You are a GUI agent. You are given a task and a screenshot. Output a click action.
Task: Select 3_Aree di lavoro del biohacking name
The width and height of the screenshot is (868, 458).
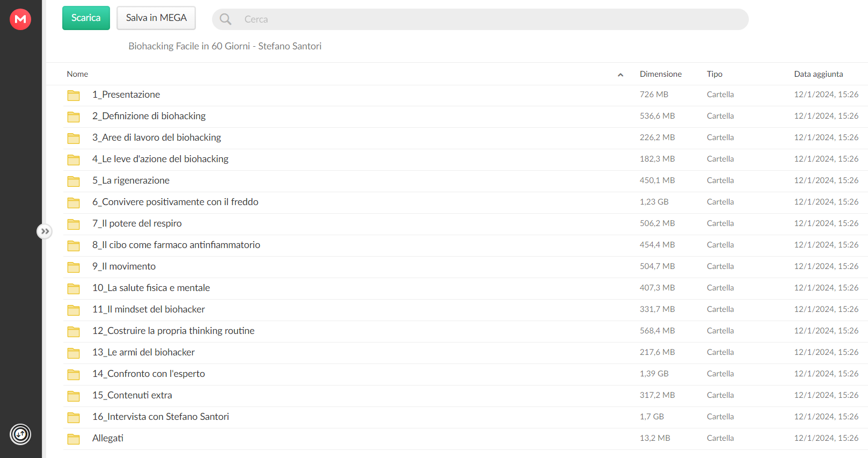(157, 137)
